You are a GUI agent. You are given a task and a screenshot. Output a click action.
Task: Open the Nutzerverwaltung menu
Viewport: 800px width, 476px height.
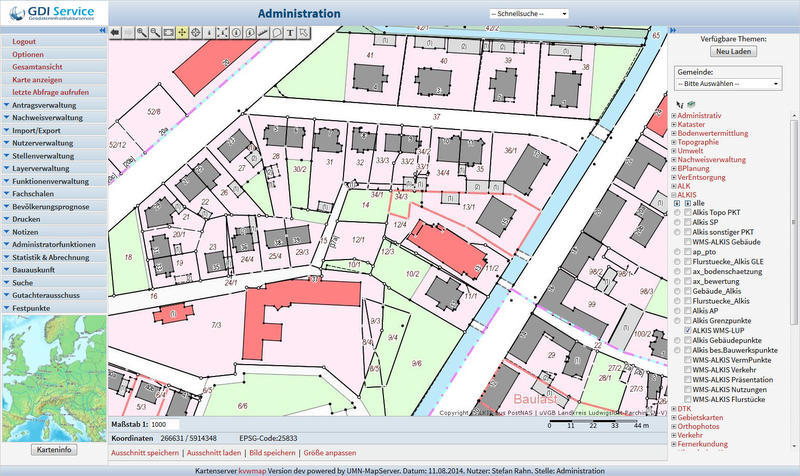pos(52,143)
